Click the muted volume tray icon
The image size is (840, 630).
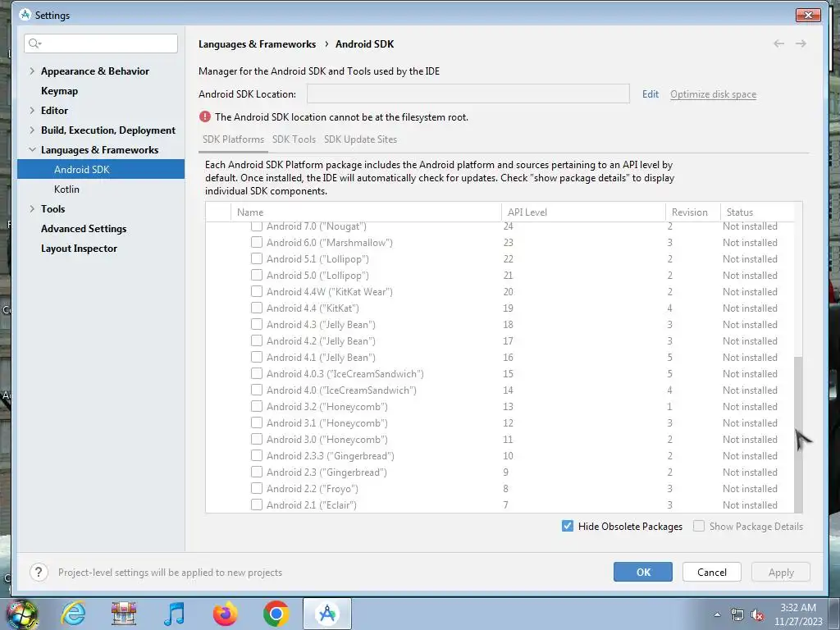click(x=757, y=615)
